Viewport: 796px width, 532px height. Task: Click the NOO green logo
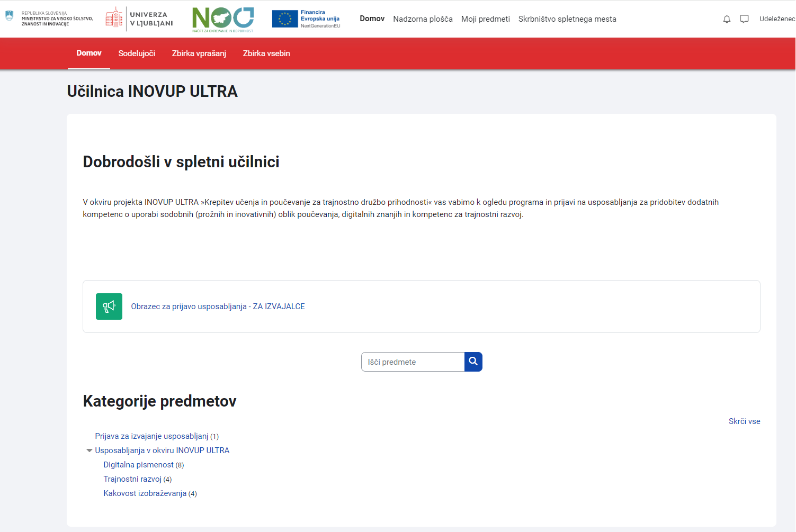[x=223, y=19]
